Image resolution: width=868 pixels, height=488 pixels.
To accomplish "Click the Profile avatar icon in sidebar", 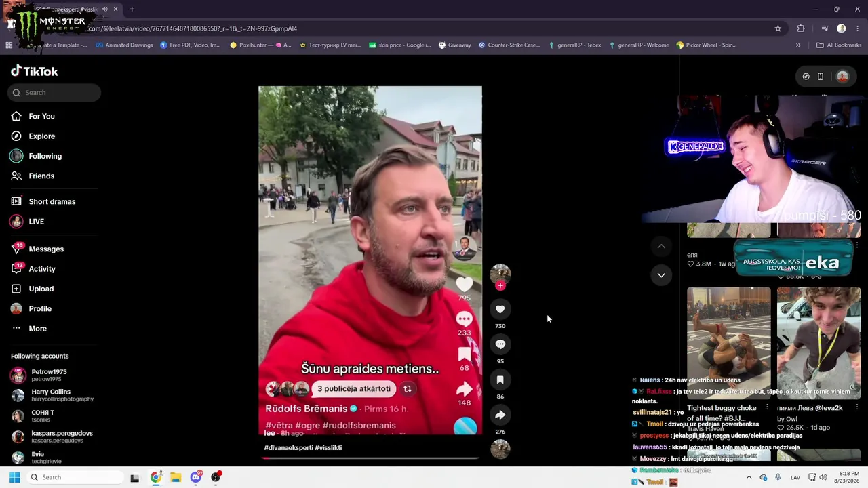I will click(x=16, y=308).
